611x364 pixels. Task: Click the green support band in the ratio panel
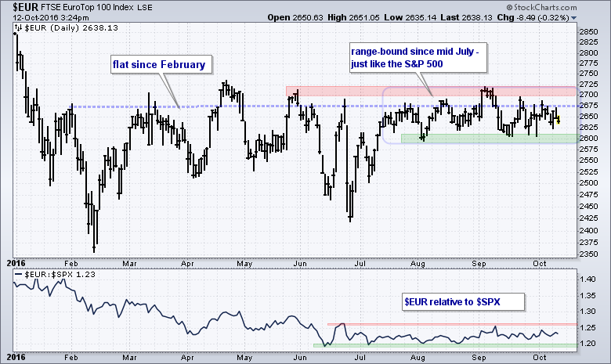[445, 345]
